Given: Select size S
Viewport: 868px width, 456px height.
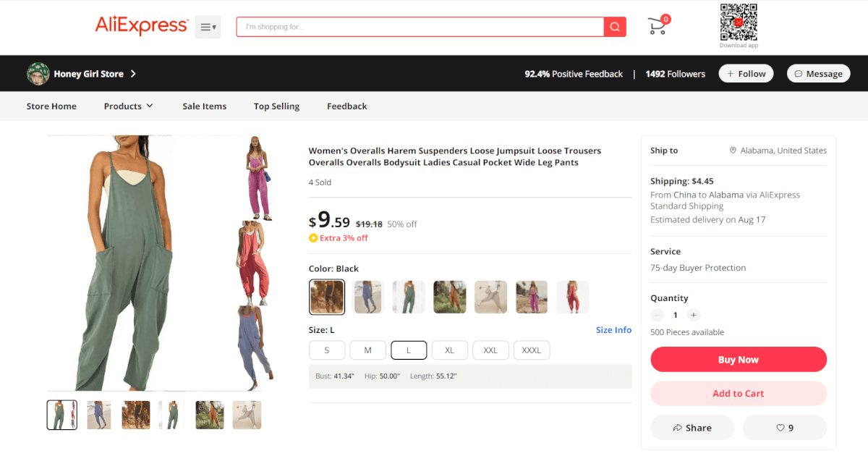Looking at the screenshot, I should point(327,350).
